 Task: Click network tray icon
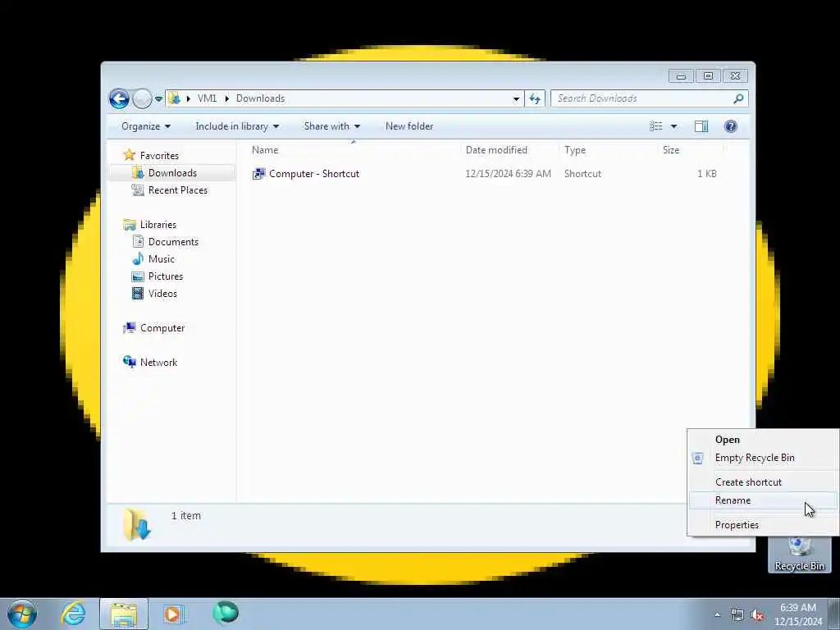737,615
